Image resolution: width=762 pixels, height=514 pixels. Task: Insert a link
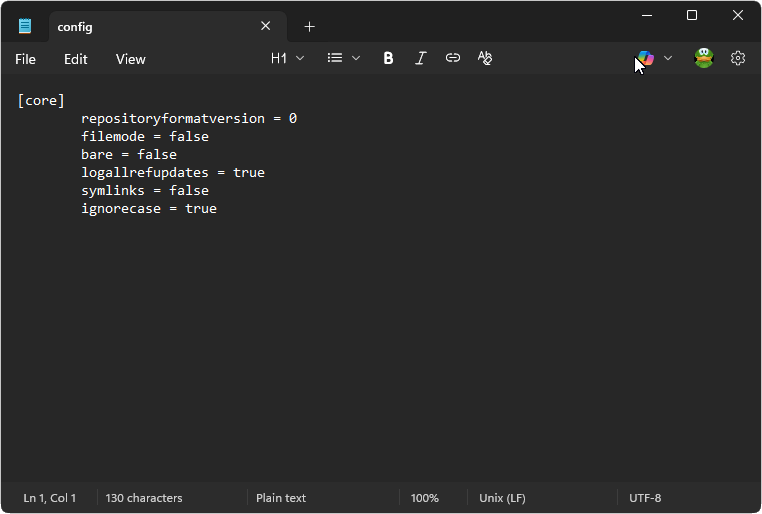point(452,58)
